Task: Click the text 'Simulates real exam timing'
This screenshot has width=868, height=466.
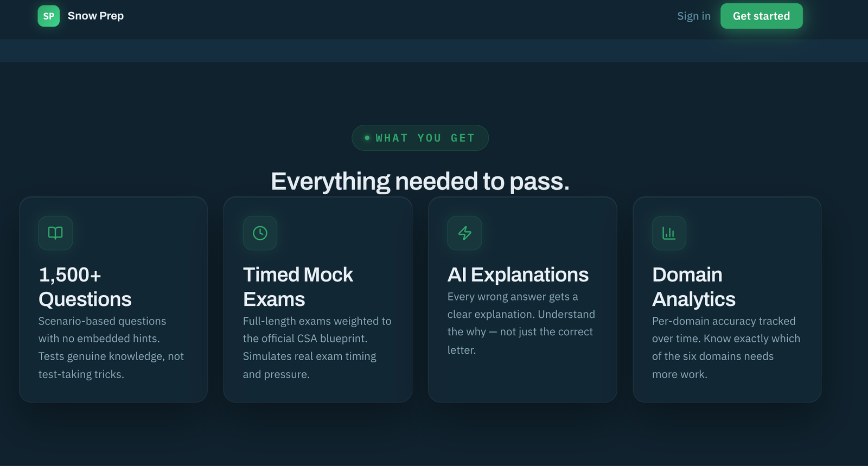Action: coord(310,356)
